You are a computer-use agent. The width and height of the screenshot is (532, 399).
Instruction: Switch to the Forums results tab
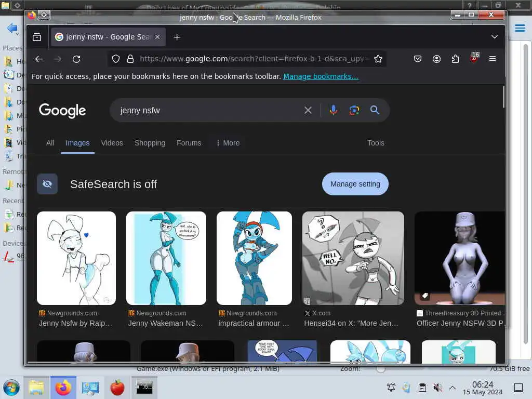pyautogui.click(x=189, y=143)
